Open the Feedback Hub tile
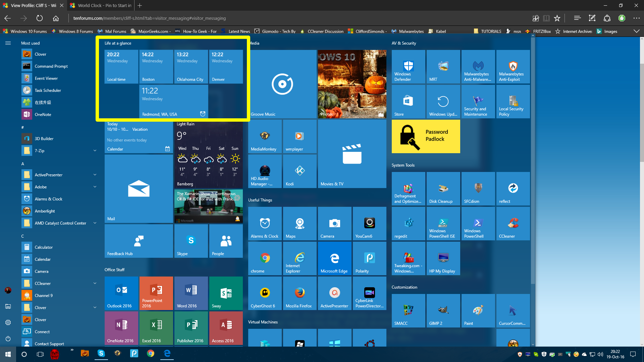The height and width of the screenshot is (362, 644). [139, 241]
